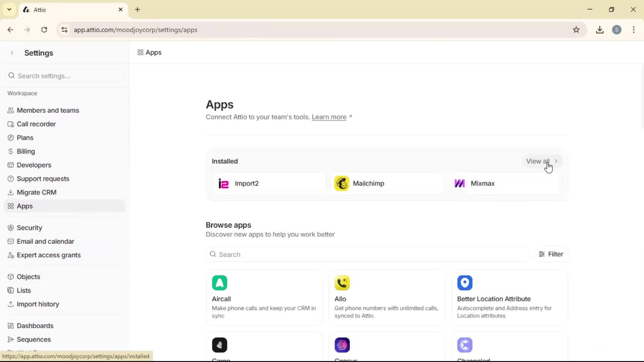Viewport: 644px width, 362px height.
Task: Open the Better Location Attribute app icon
Action: (x=465, y=283)
